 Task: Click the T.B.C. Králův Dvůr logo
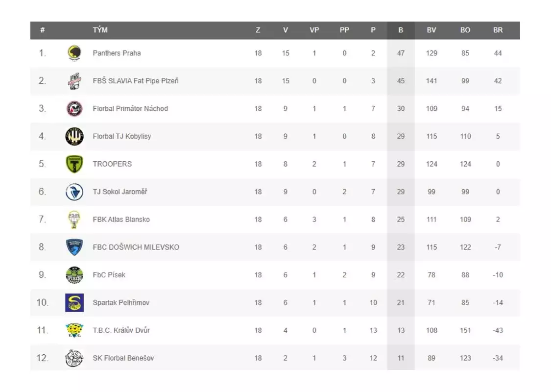pos(74,330)
